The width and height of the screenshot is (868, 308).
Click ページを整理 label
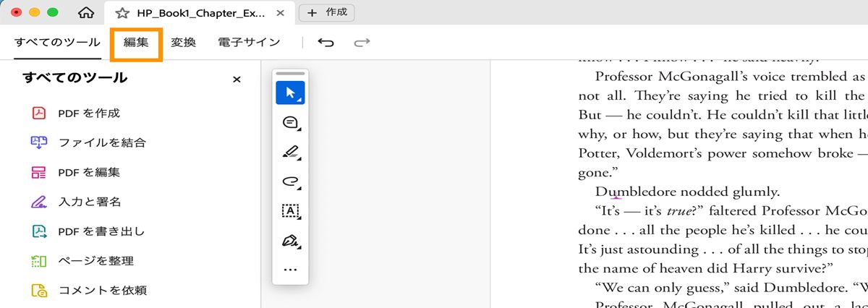pos(96,261)
